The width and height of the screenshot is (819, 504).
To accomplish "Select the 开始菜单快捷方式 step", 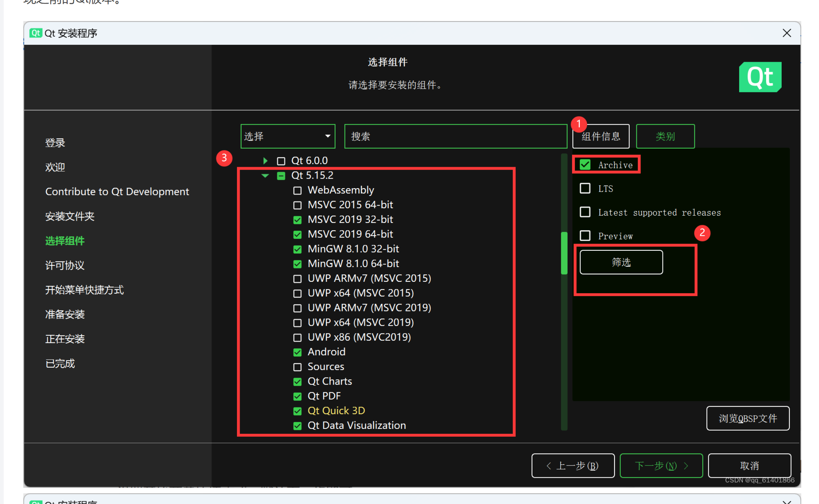I will (x=84, y=290).
